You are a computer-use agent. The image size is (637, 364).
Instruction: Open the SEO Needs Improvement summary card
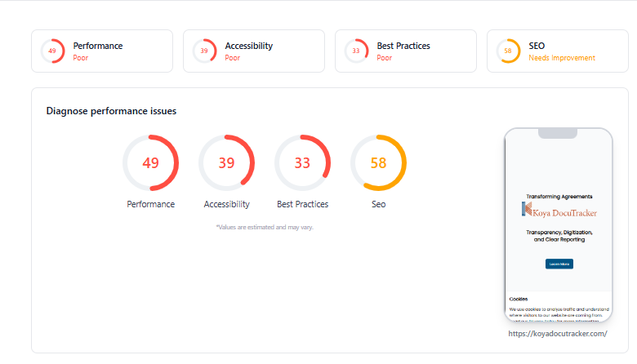[x=558, y=51]
